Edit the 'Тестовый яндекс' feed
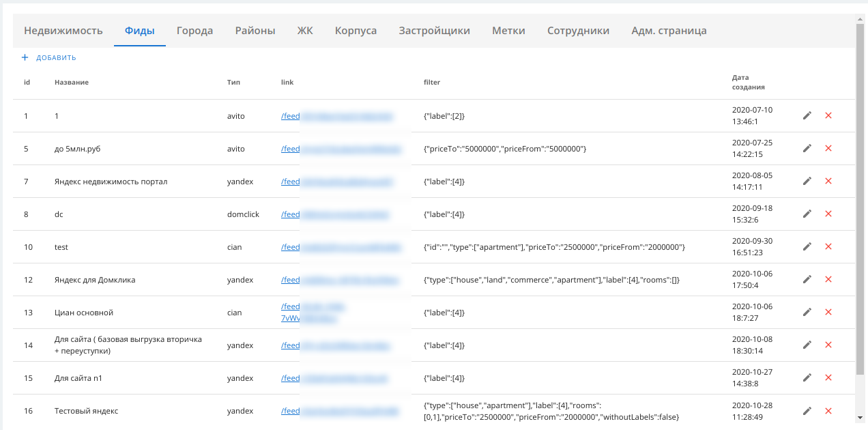This screenshot has height=430, width=868. 807,411
